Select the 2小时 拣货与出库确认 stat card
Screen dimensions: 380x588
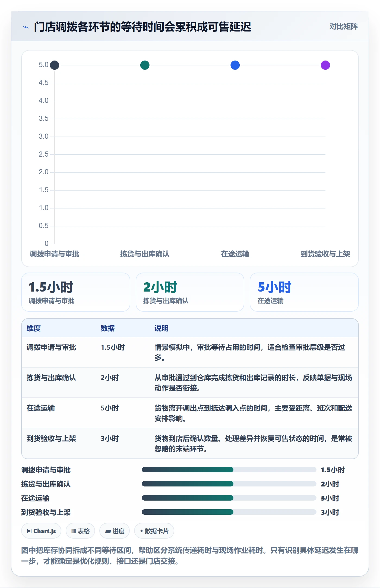(190, 292)
